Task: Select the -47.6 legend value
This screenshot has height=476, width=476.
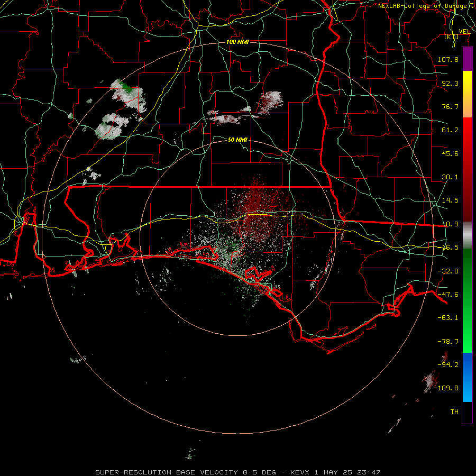Action: point(448,295)
